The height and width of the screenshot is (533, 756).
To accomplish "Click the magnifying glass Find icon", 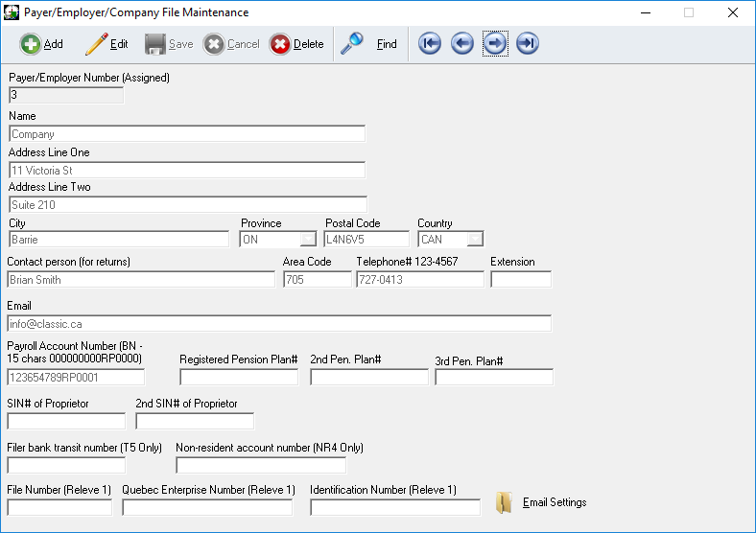I will pos(352,44).
